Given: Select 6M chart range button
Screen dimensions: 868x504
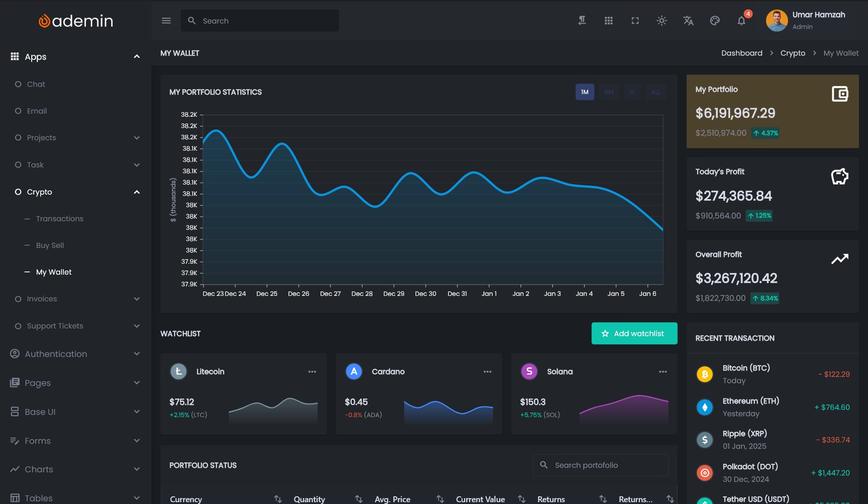Looking at the screenshot, I should pos(609,92).
